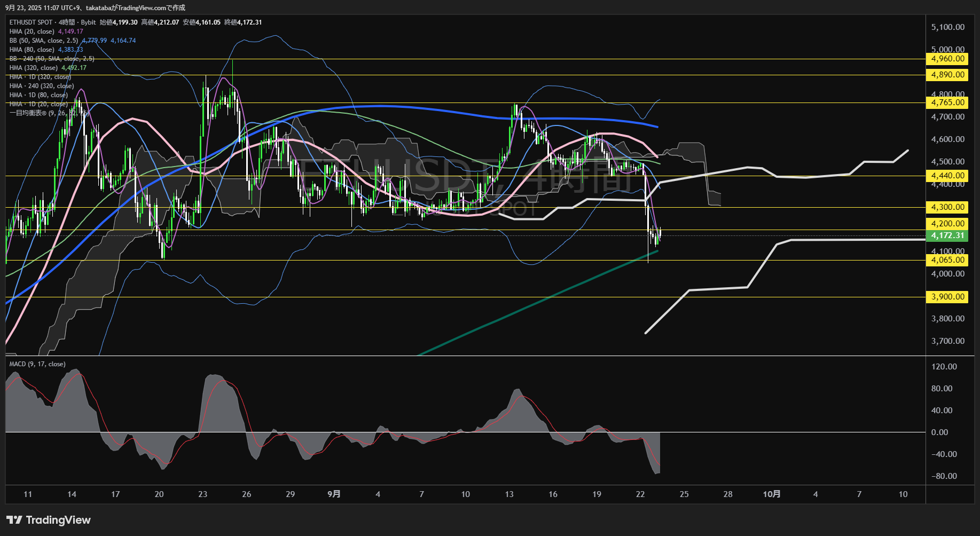Select the HMA (320, close) legend entry
This screenshot has width=980, height=536.
(34, 68)
